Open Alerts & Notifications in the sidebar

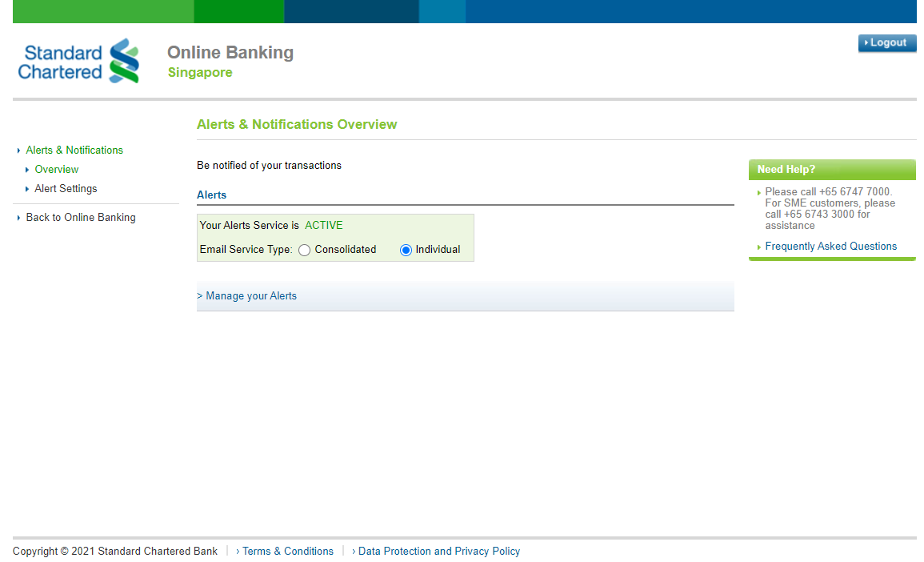pos(74,151)
